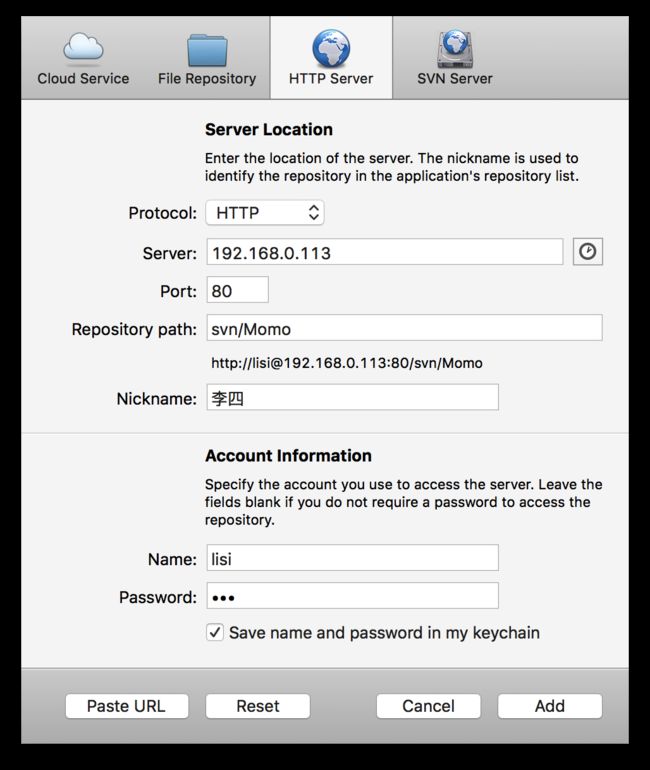This screenshot has height=770, width=650.
Task: Click the Reset button
Action: point(258,706)
